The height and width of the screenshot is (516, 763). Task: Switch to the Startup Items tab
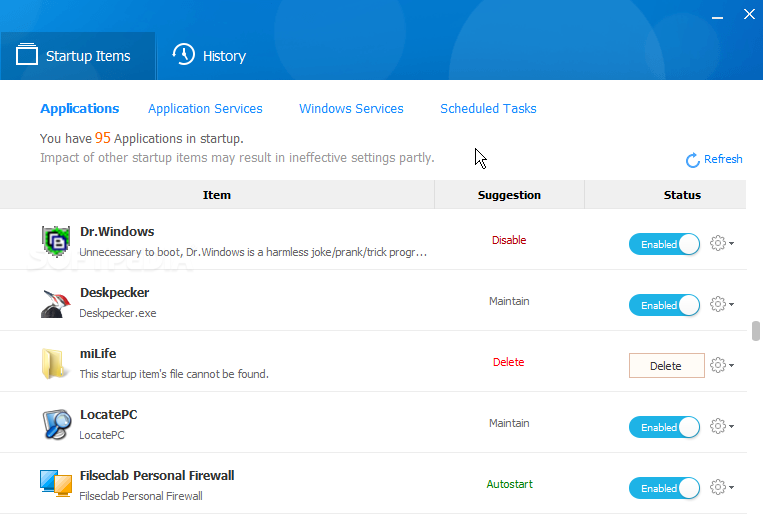(x=78, y=55)
